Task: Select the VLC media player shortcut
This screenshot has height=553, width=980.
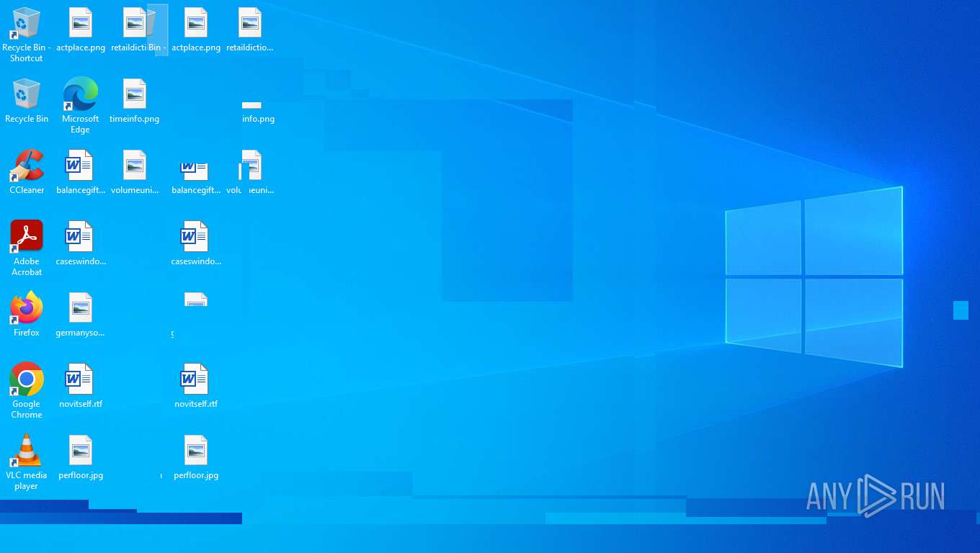Action: click(x=27, y=462)
